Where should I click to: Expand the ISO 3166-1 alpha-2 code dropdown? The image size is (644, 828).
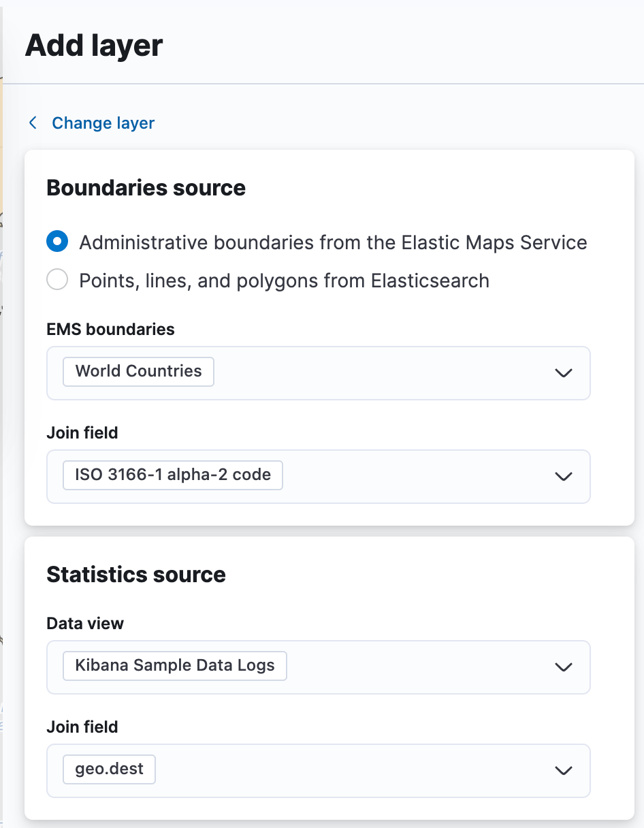318,476
